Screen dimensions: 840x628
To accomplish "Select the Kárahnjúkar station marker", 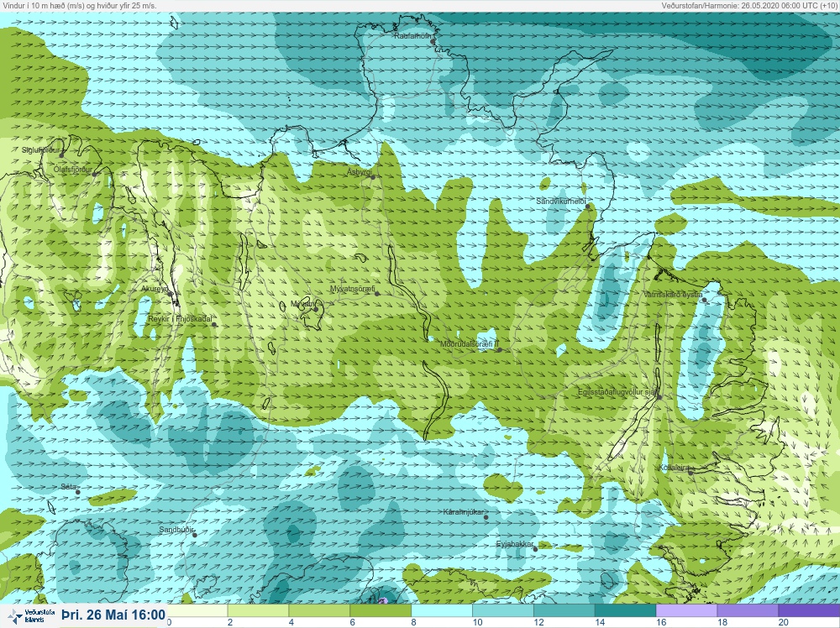I will click(x=486, y=517).
